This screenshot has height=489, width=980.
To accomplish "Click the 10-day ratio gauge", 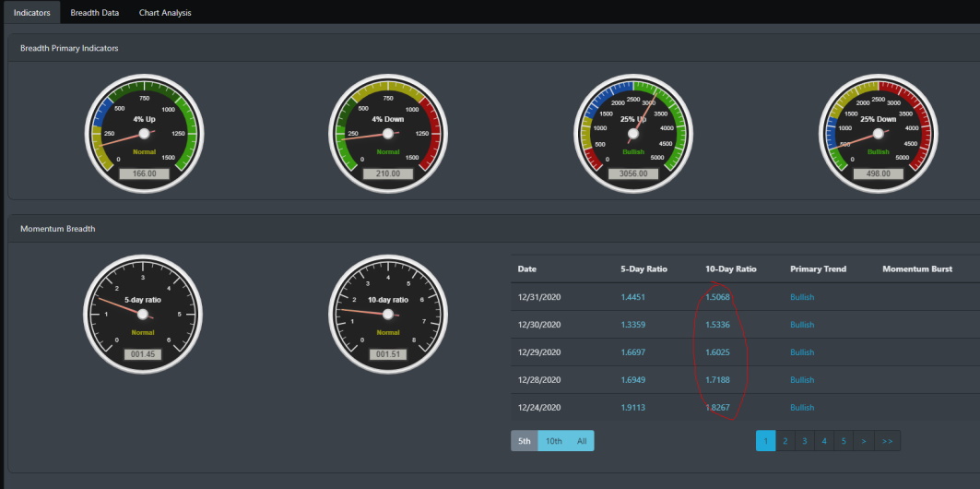I will [387, 314].
